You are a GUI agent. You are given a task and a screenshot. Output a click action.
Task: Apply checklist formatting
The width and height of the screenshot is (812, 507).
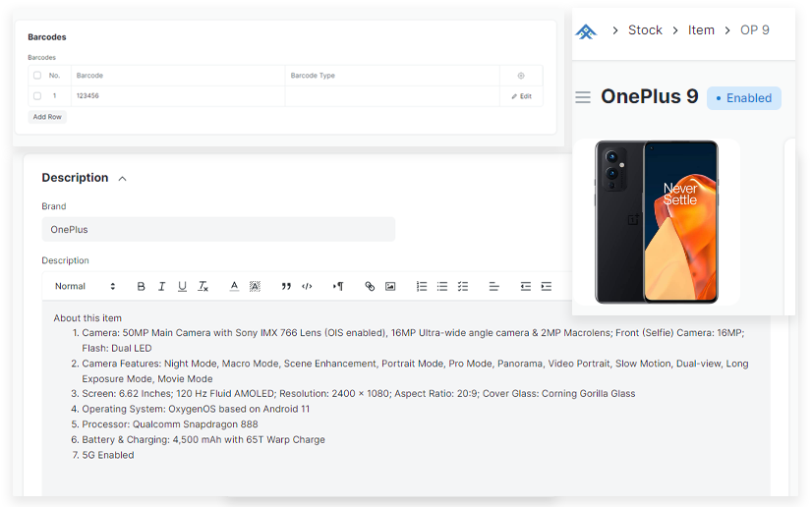click(463, 286)
